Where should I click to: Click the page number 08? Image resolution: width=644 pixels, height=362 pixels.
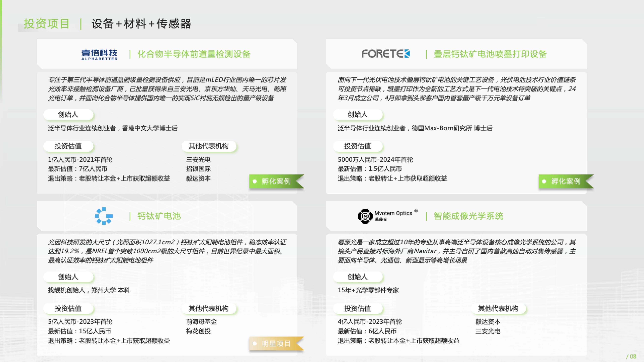coord(633,356)
